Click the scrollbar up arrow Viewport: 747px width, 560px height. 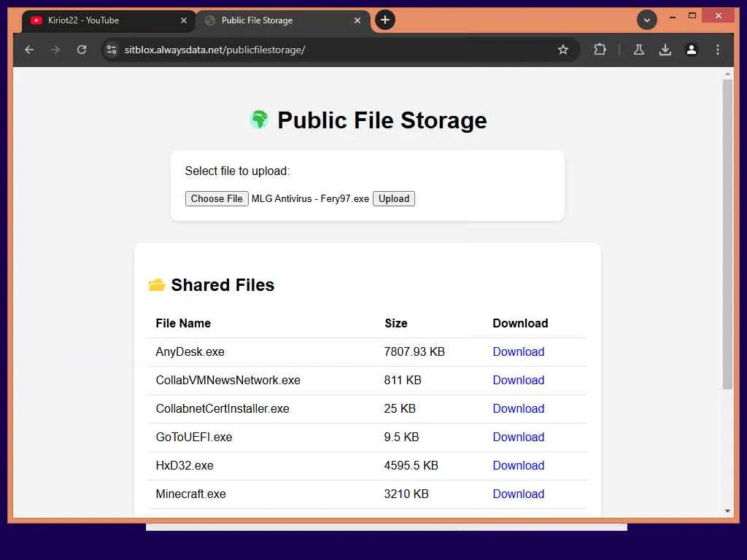[727, 74]
